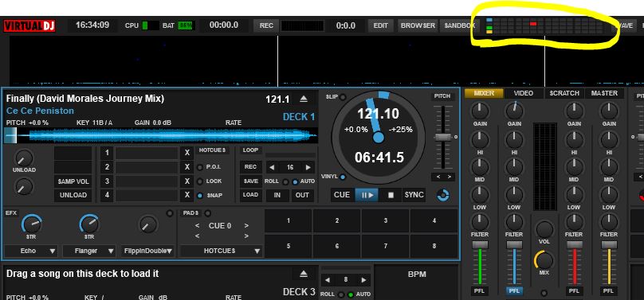Delete hotcue 3 with its X button
The width and height of the screenshot is (644, 300).
187,181
